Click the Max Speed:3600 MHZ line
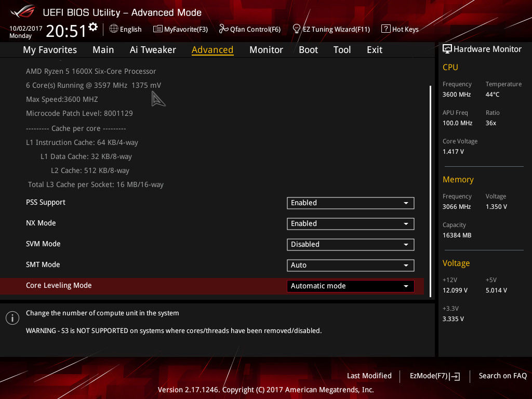Viewport: 532px width, 399px height. pyautogui.click(x=62, y=99)
